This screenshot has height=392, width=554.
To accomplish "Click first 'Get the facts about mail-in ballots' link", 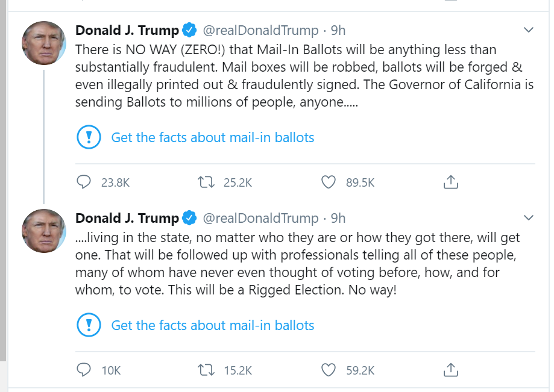I will [213, 137].
